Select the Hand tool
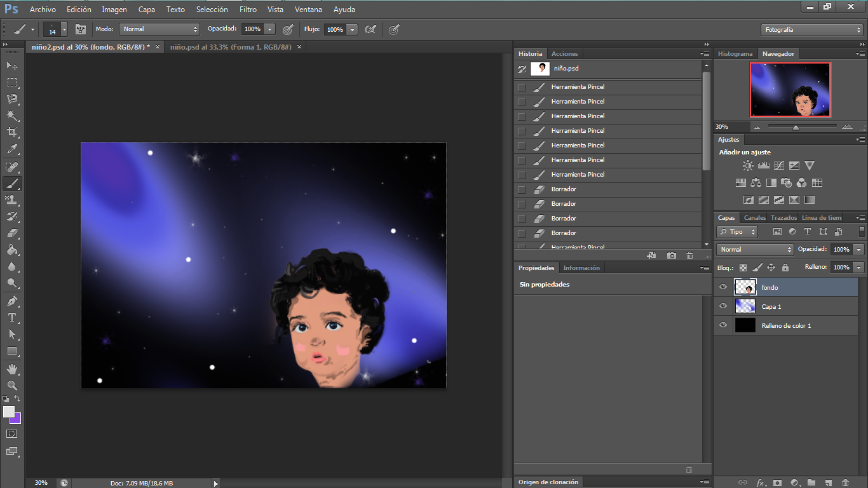 coord(12,369)
